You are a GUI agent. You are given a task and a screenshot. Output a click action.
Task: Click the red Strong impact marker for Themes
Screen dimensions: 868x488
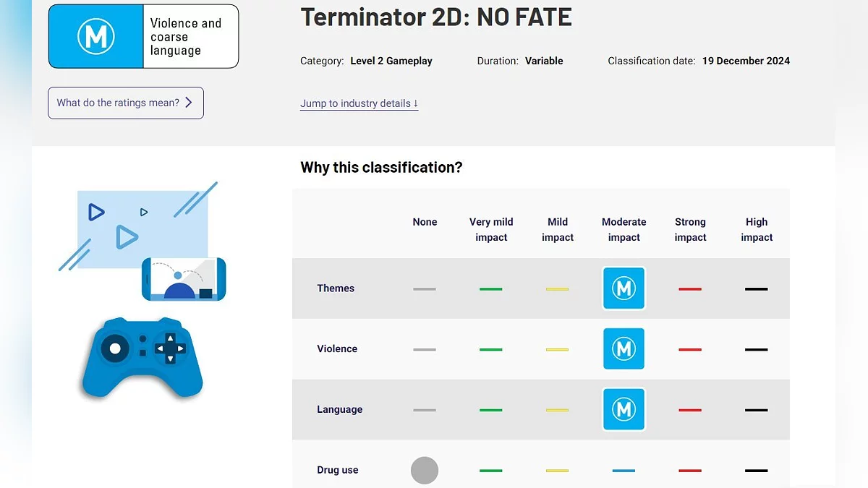[x=690, y=289]
